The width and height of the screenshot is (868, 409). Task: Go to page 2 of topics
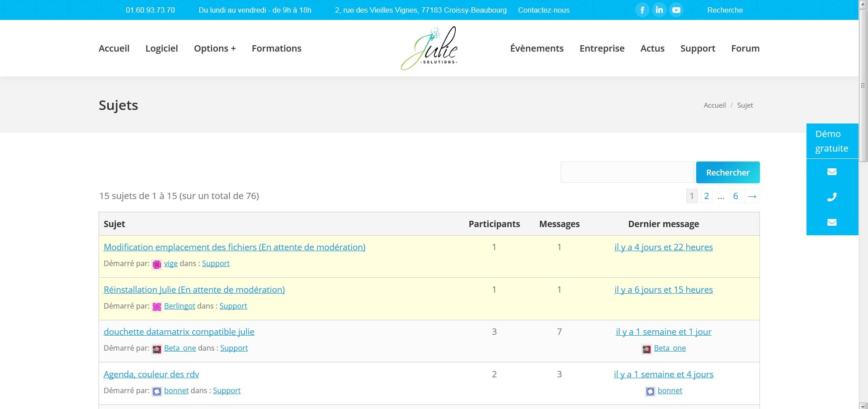706,196
